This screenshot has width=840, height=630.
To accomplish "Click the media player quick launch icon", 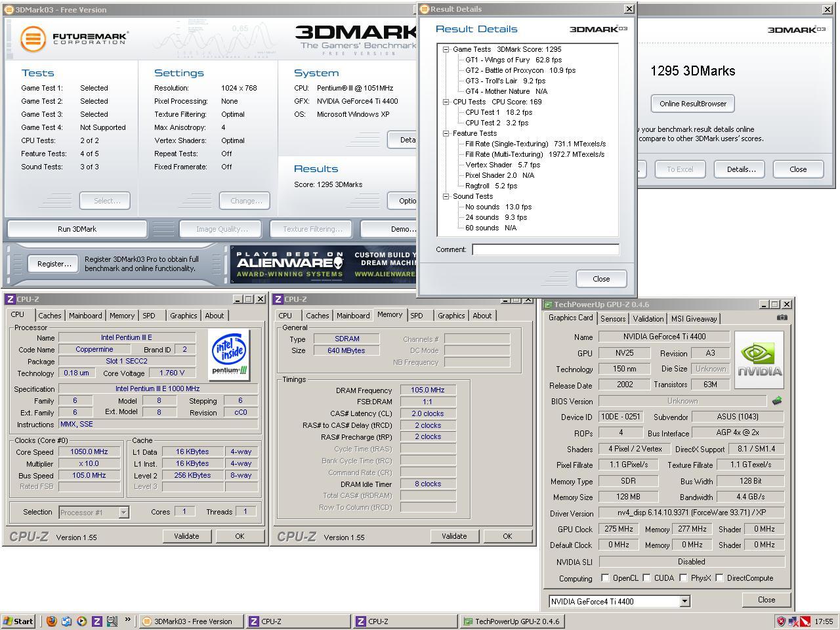I will tap(81, 621).
